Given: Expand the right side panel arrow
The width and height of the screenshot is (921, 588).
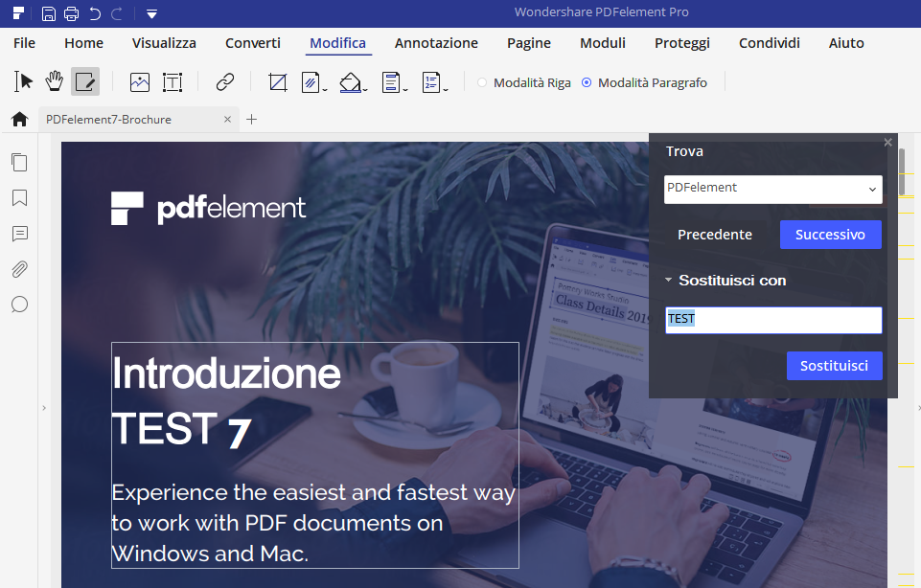Looking at the screenshot, I should [x=919, y=407].
